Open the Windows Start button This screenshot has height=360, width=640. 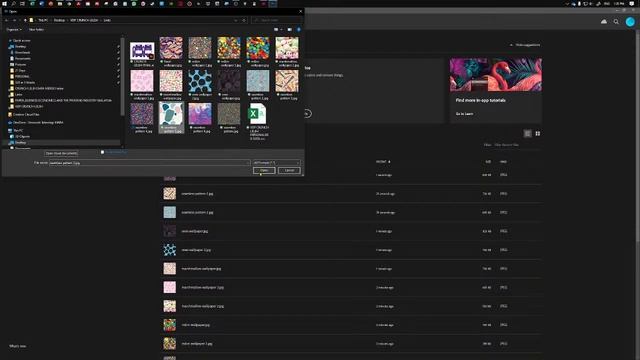[4, 4]
